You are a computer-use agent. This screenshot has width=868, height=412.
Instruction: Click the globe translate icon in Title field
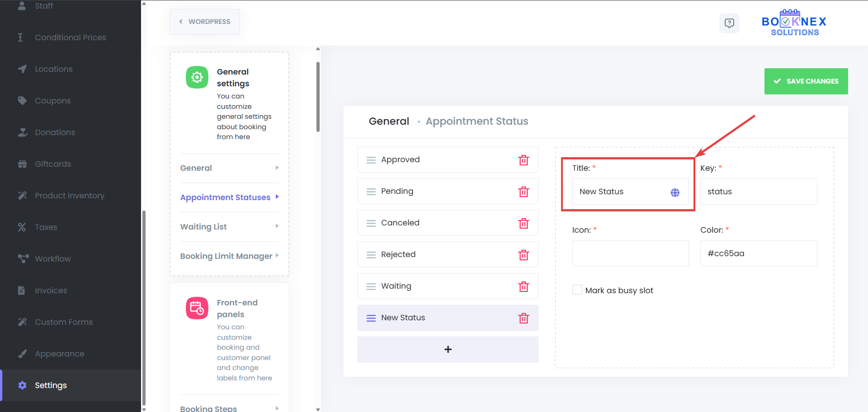(675, 192)
